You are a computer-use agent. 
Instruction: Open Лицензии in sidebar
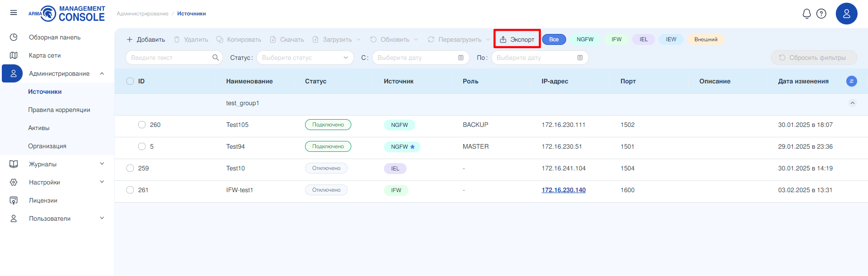(43, 200)
